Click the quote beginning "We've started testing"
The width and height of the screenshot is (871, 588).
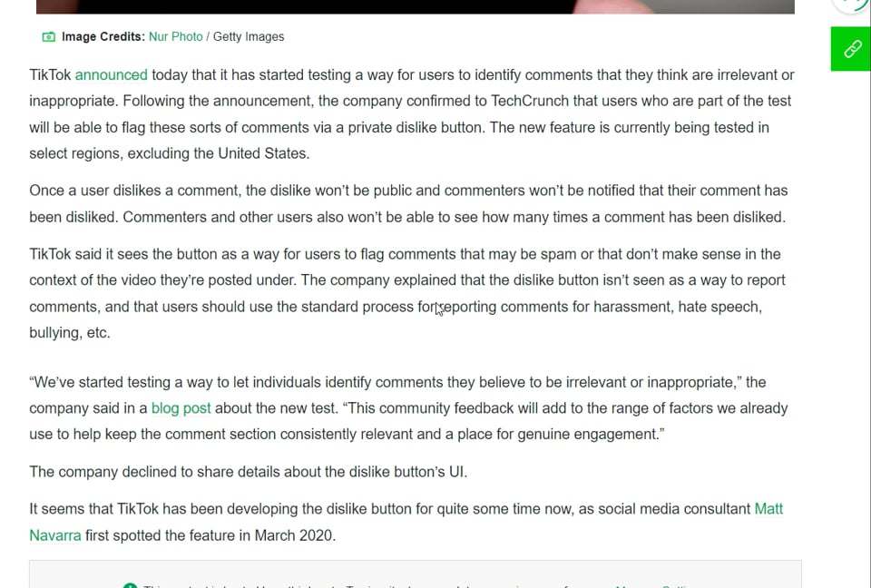click(x=408, y=408)
